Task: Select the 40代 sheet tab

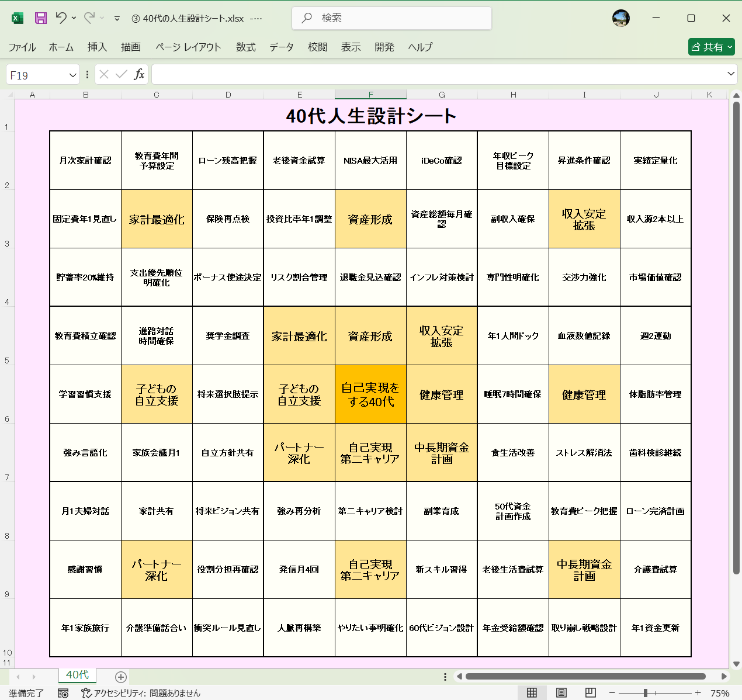Action: (x=77, y=675)
